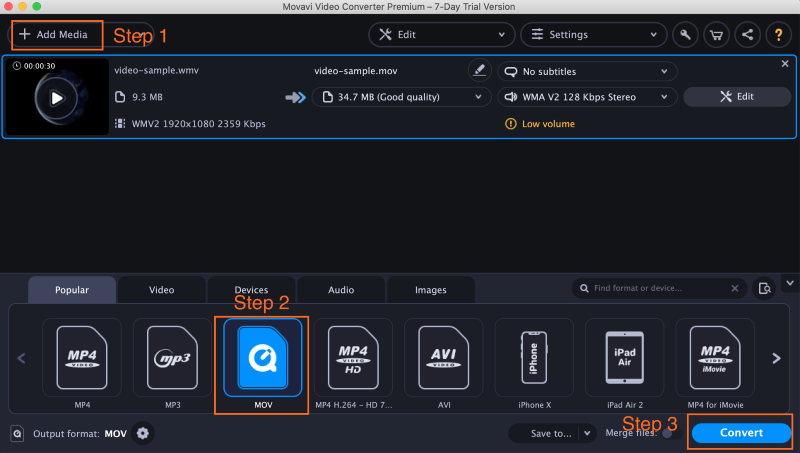Click the video-sample.wmv source filename

coord(157,70)
